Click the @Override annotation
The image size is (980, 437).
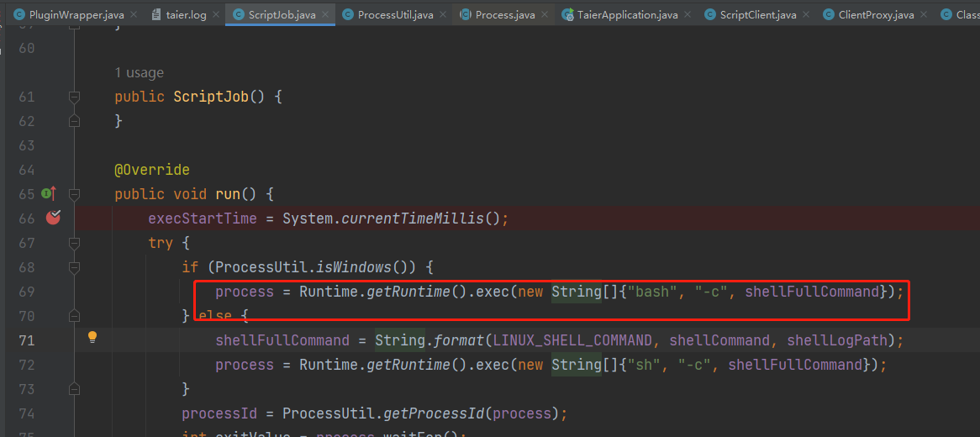(152, 170)
